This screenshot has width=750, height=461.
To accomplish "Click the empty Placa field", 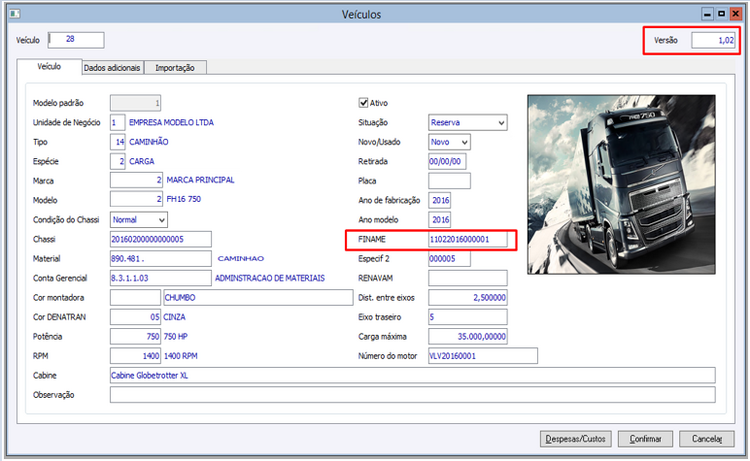I will [450, 181].
